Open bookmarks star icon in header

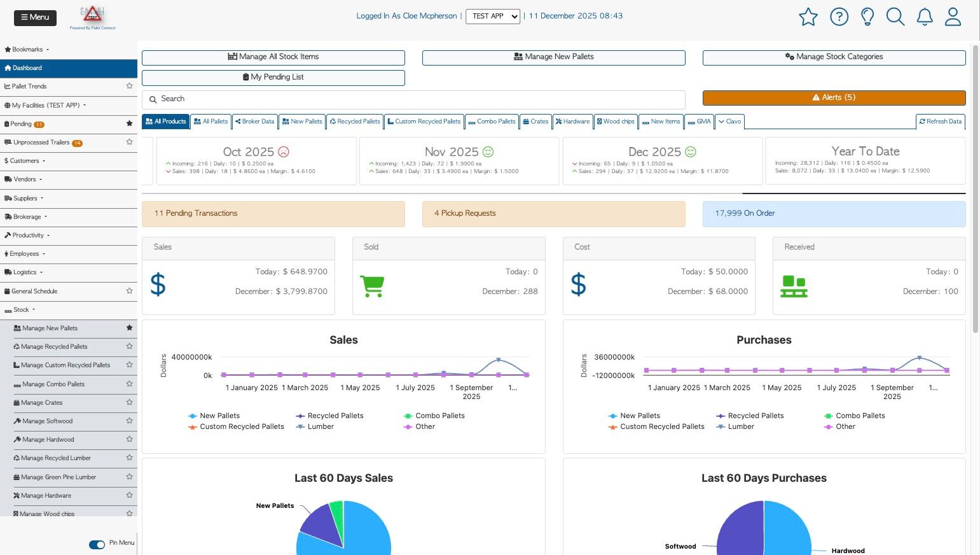808,17
